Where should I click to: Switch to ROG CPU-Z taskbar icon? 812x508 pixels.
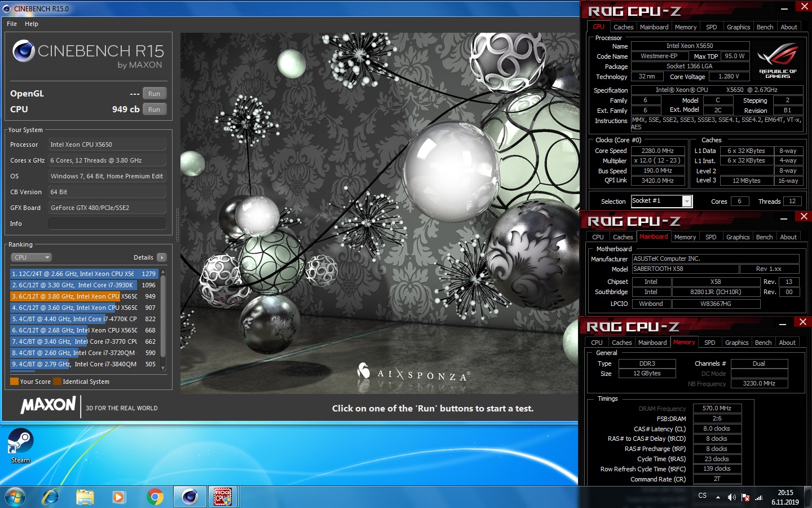[x=223, y=497]
